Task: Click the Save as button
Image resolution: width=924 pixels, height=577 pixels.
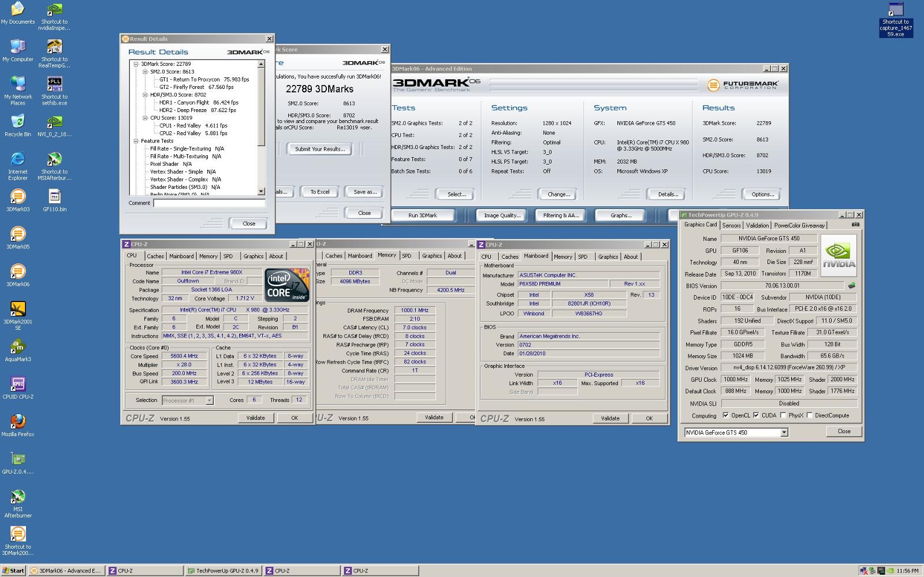Action: (364, 192)
